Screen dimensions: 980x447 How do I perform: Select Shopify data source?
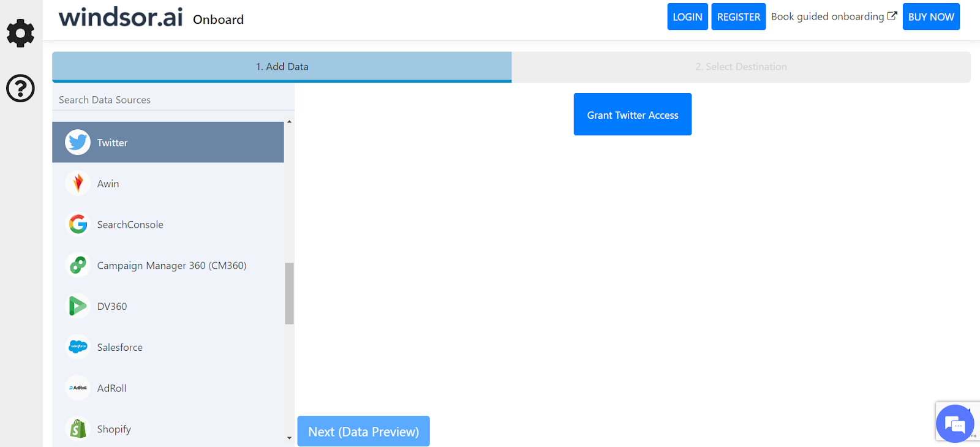coord(168,429)
